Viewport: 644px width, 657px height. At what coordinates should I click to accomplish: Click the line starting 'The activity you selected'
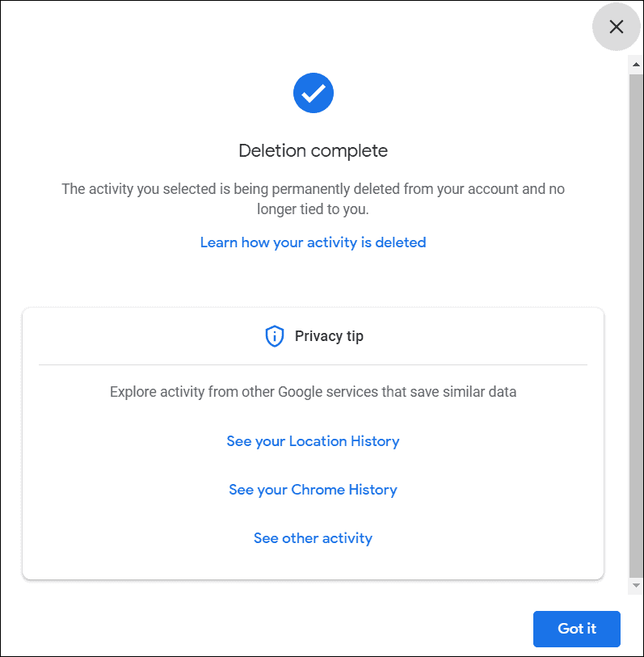[x=313, y=189]
